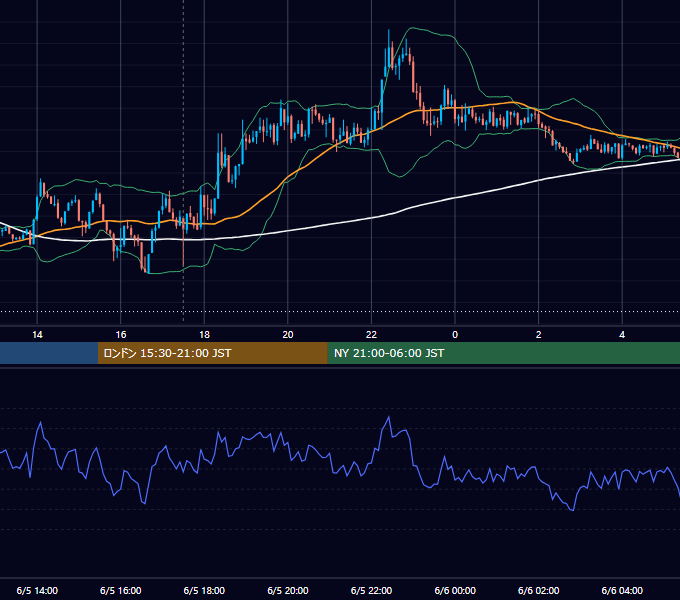
Task: Click the London session bar 15:30-21:00 JST
Action: 212,353
